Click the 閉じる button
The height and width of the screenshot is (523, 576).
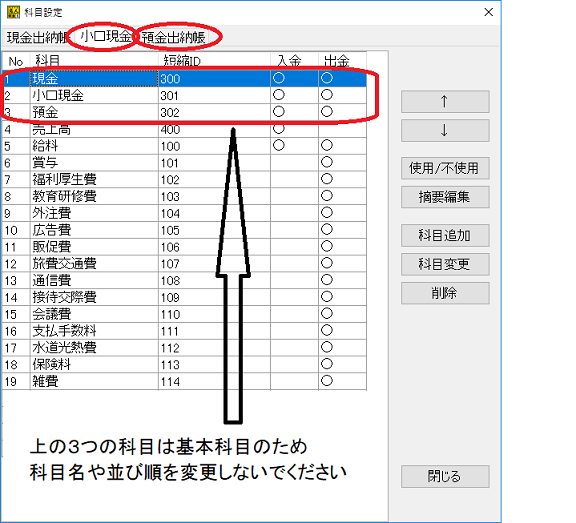445,476
